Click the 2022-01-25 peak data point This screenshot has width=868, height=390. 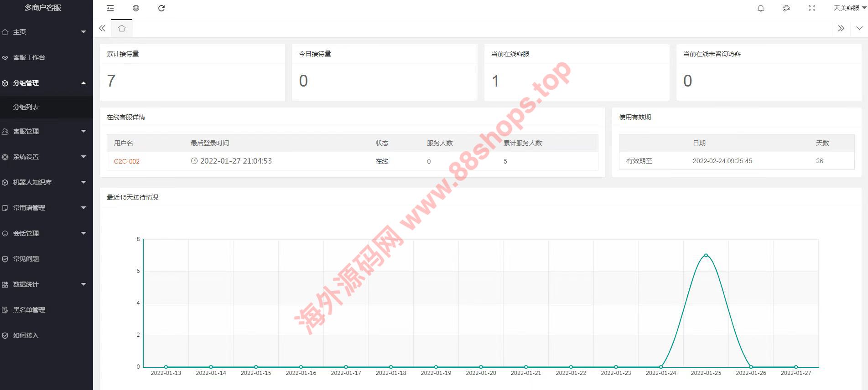(x=706, y=255)
